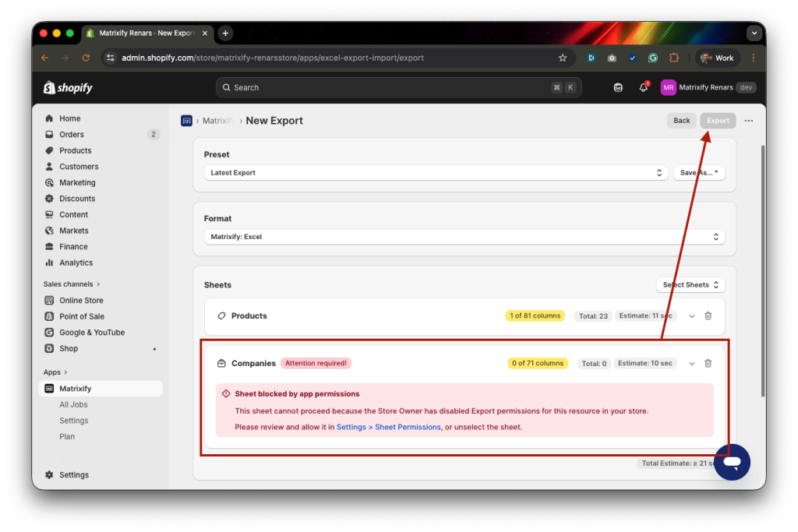
Task: Click the Point of Sale channel icon
Action: tap(48, 315)
